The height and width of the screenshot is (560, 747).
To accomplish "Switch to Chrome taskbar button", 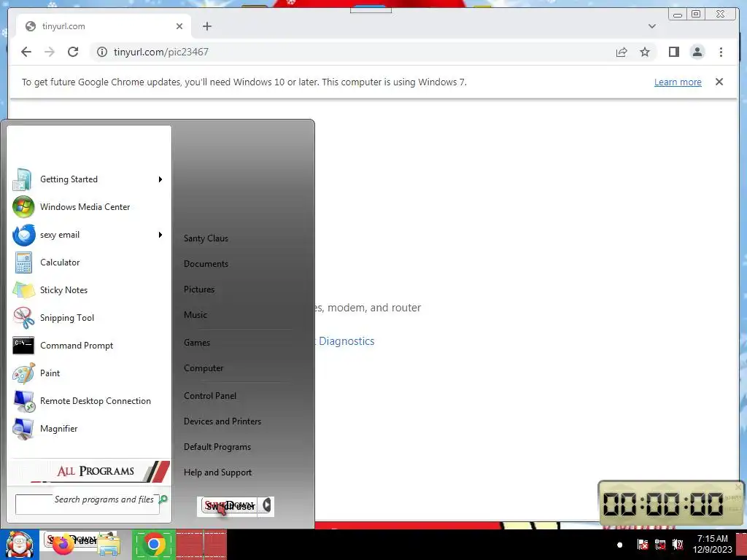I will click(x=153, y=544).
